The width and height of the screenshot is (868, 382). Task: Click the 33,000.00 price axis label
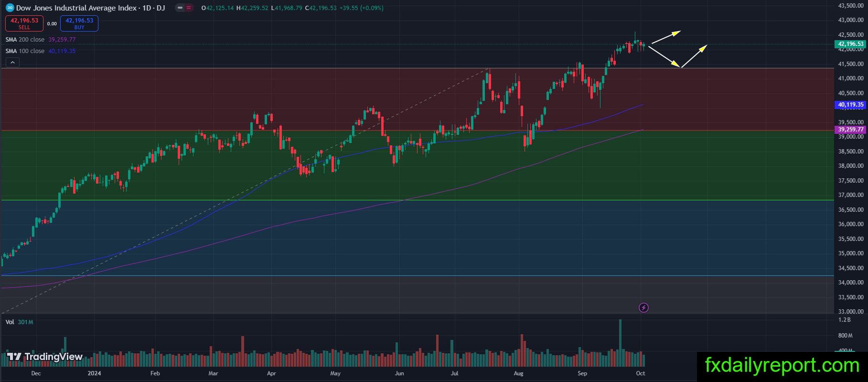tap(851, 312)
